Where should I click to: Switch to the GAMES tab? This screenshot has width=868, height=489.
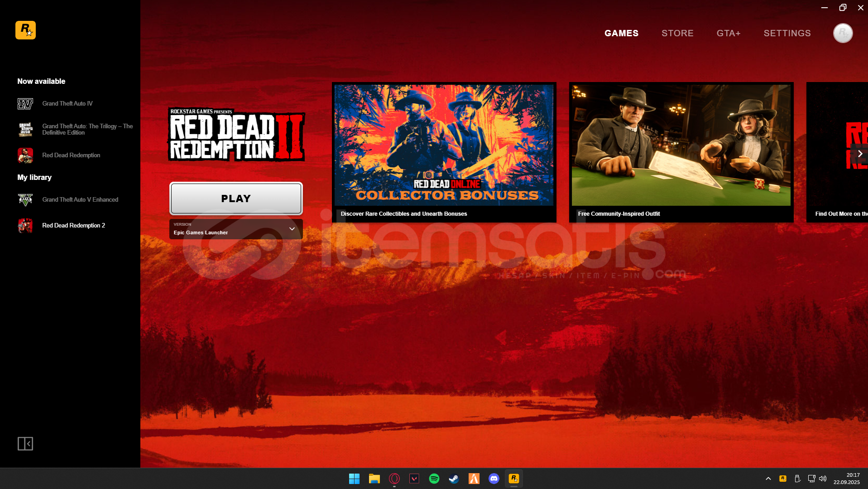(x=621, y=33)
